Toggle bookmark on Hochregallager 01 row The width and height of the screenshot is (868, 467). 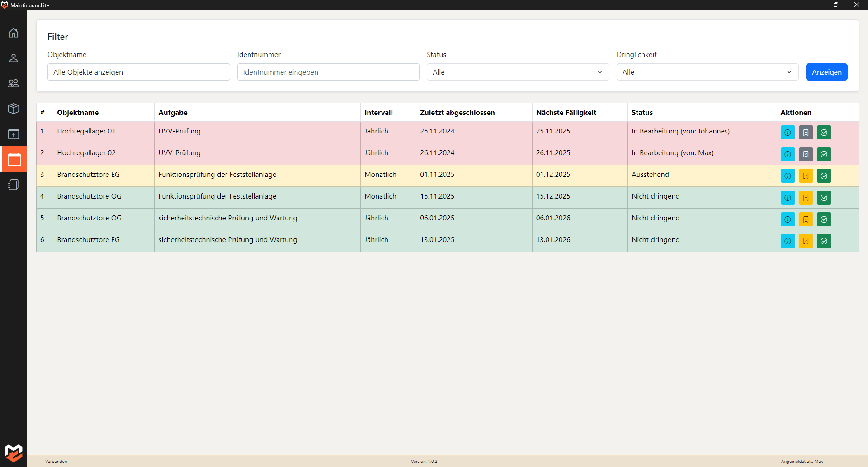[806, 133]
